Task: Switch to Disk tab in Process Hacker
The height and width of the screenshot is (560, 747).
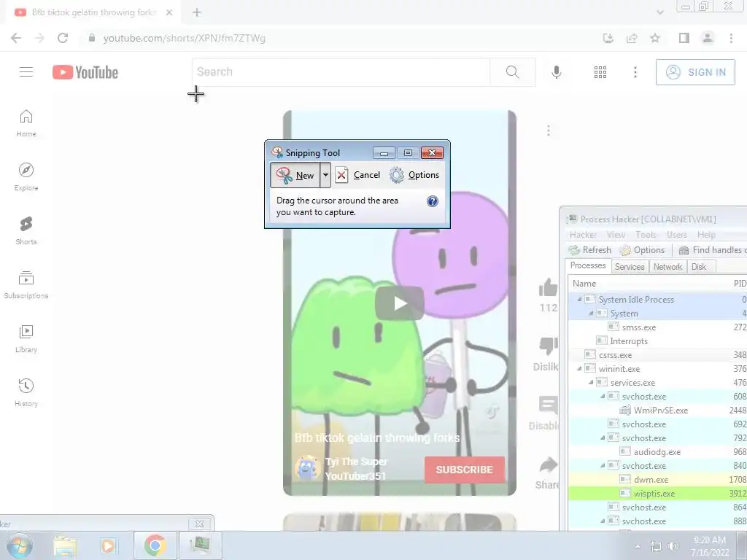Action: click(698, 267)
